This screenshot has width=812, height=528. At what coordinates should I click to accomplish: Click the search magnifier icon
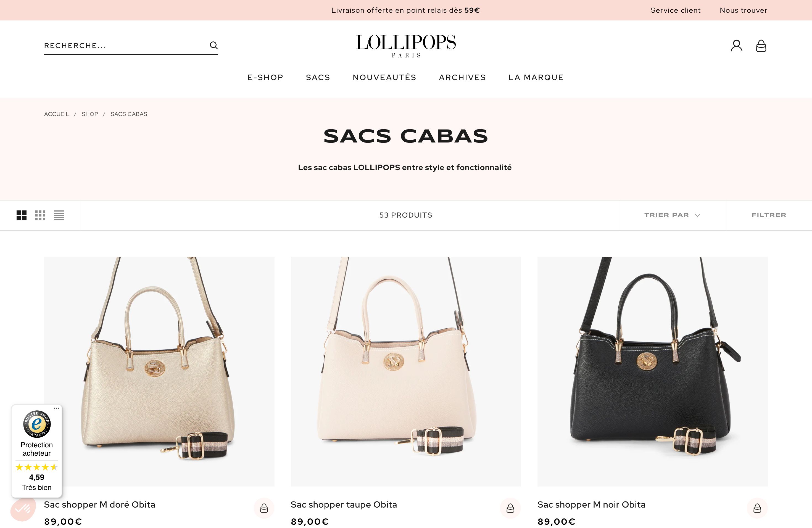click(213, 45)
